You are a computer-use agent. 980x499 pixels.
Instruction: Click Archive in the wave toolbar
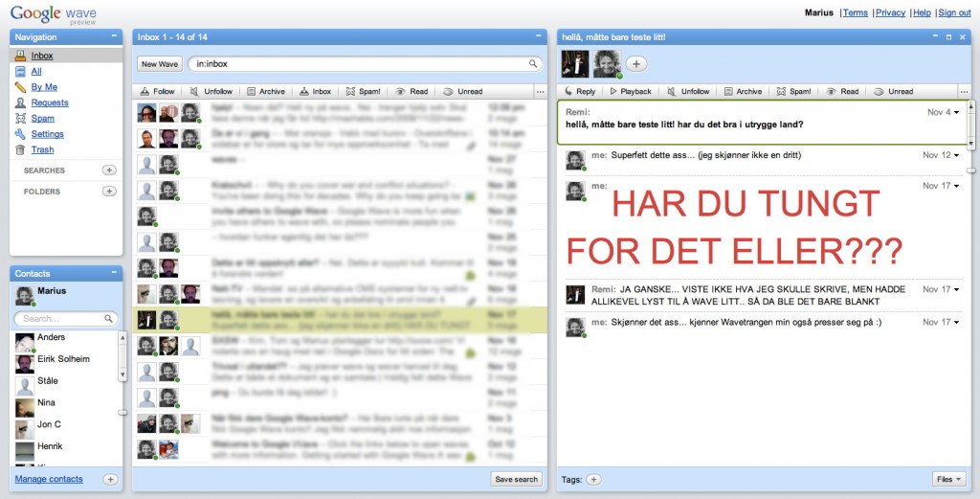pos(743,91)
